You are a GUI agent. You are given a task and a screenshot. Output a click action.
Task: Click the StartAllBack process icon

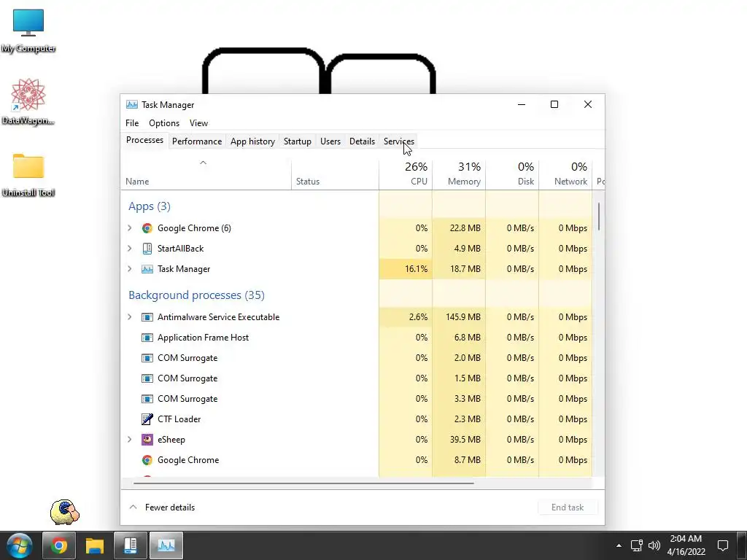pos(147,249)
